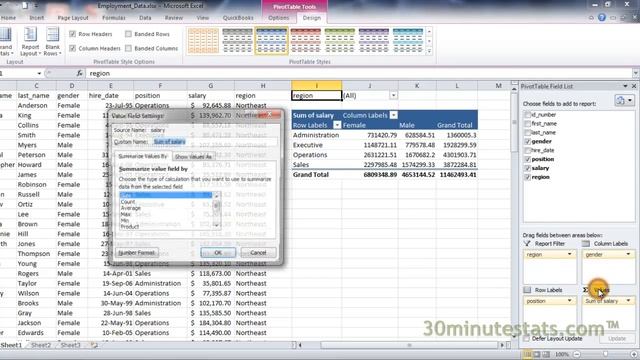Select the gray PivotTable style thumbnail
Screen dimensions: 640x360
click(237, 41)
